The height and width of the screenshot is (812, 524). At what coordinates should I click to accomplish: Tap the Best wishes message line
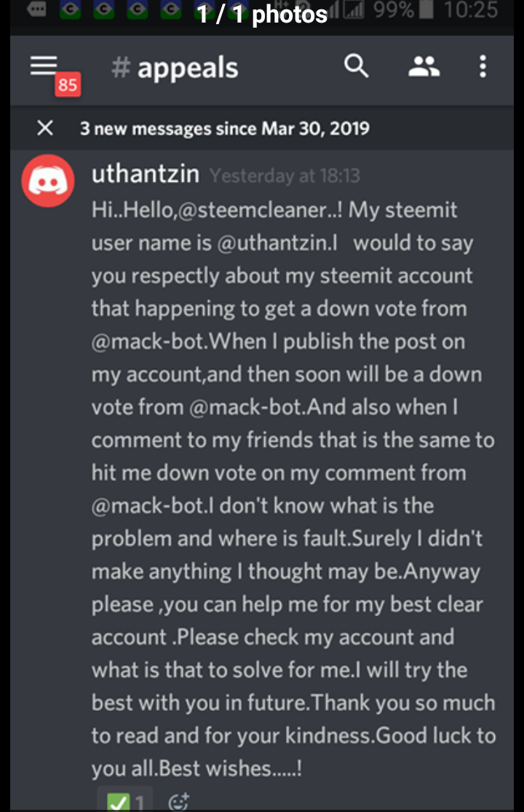(x=196, y=768)
